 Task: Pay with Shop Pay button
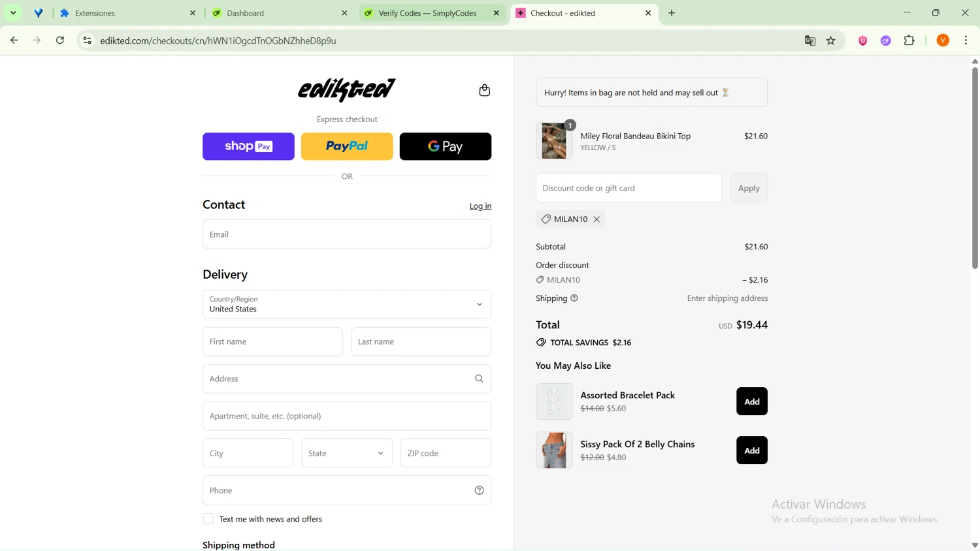(248, 146)
